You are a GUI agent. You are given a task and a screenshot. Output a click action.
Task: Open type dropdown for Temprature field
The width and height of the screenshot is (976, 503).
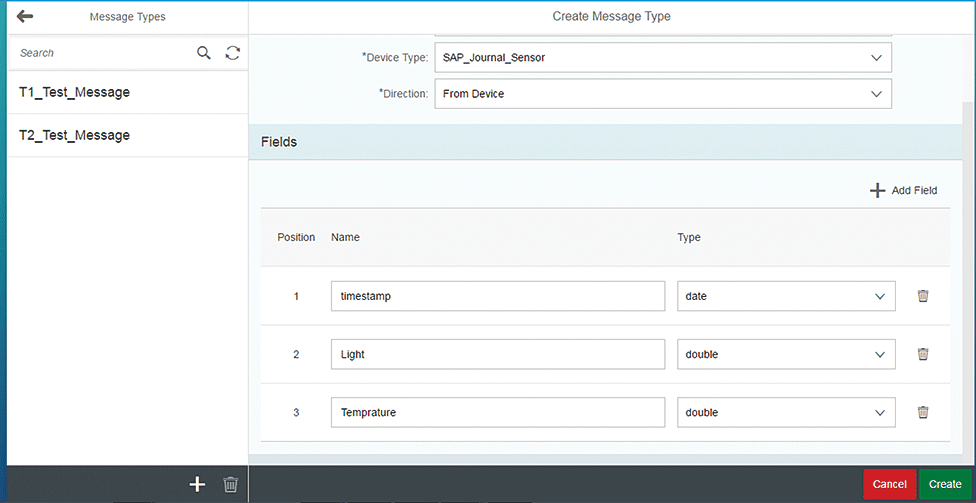pyautogui.click(x=785, y=412)
